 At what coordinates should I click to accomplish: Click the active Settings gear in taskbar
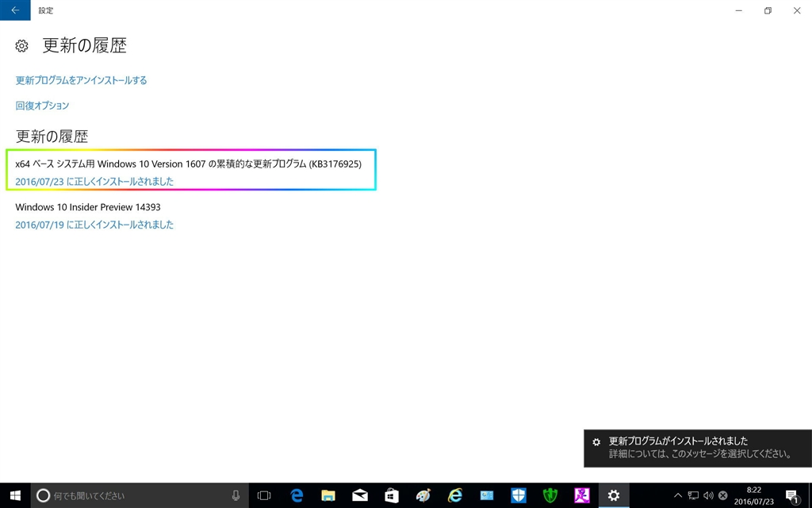(614, 495)
